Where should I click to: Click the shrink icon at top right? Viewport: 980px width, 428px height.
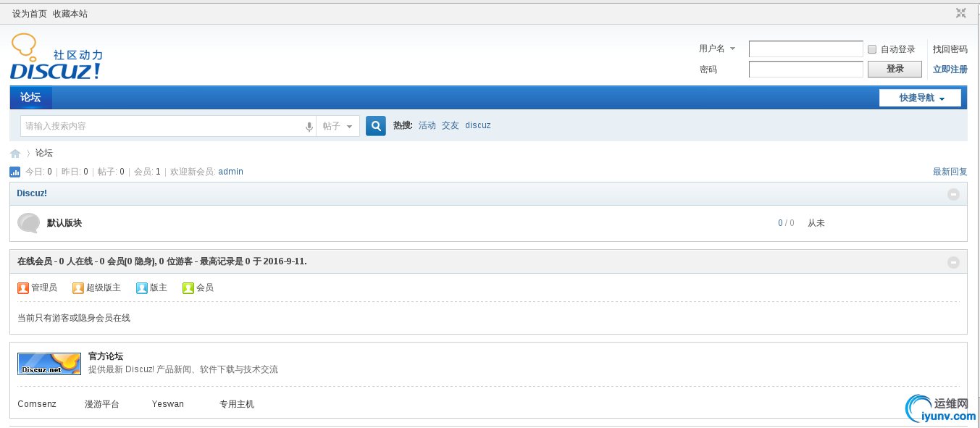961,13
